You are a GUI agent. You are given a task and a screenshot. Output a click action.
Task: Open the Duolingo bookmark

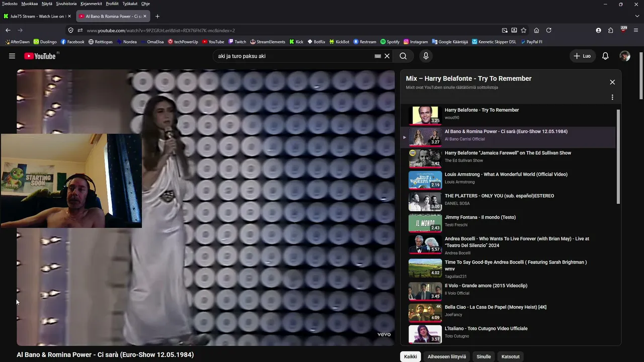(x=45, y=42)
